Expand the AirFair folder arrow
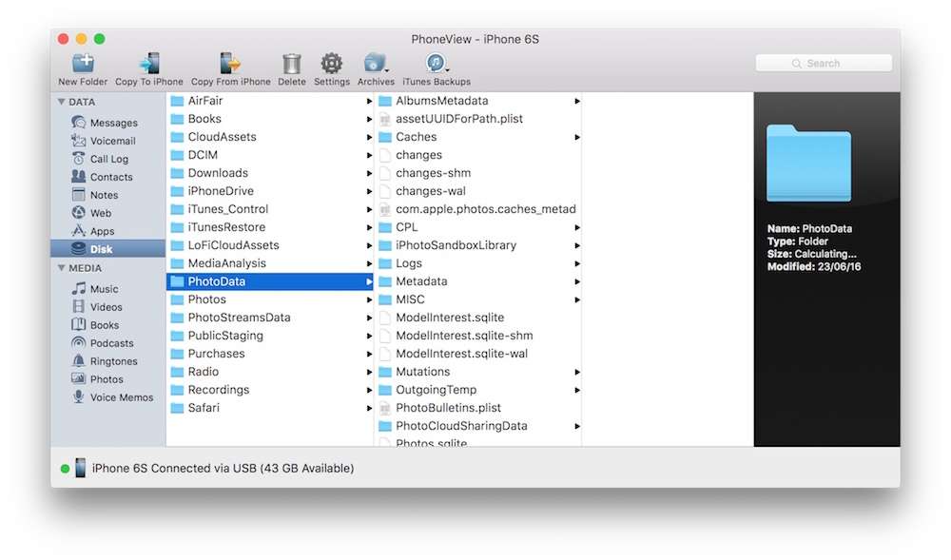This screenshot has width=951, height=560. tap(369, 101)
